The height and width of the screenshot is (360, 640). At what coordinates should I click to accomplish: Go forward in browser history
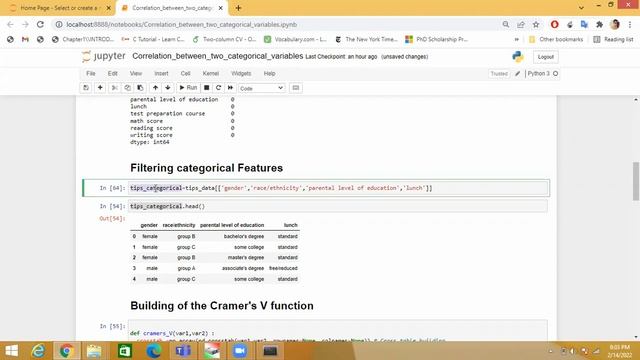pos(25,24)
